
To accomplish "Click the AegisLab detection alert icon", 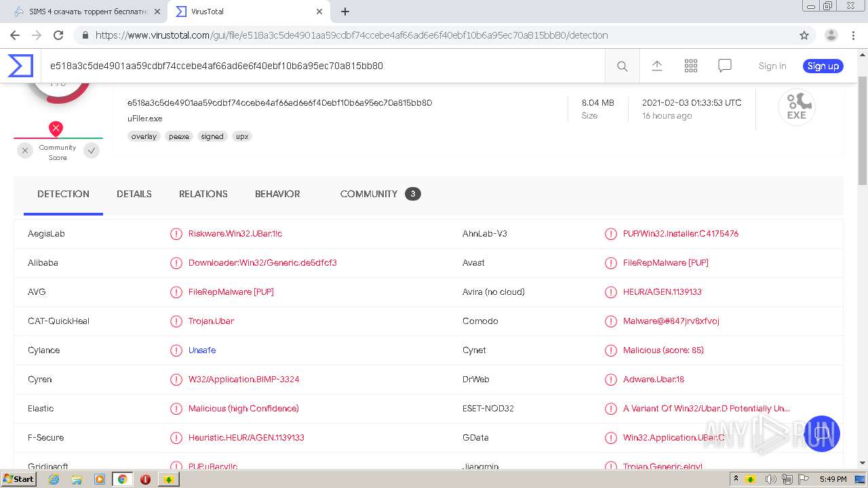I will pyautogui.click(x=176, y=234).
